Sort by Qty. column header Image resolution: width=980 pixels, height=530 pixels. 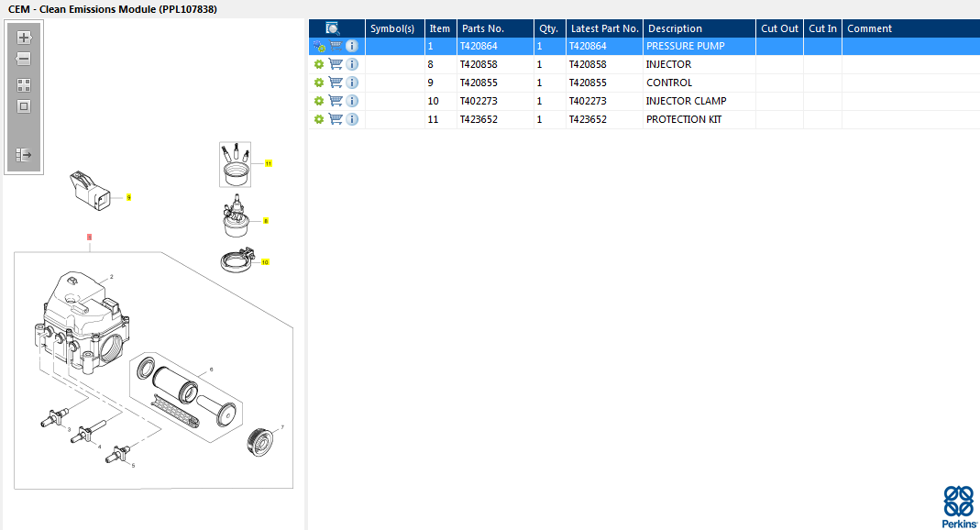[549, 28]
